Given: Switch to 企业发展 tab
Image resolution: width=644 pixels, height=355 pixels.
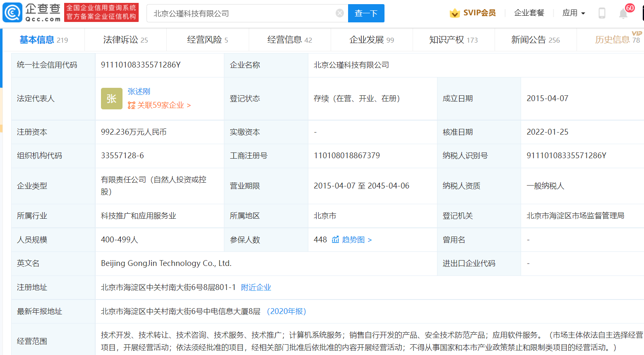Looking at the screenshot, I should [372, 40].
